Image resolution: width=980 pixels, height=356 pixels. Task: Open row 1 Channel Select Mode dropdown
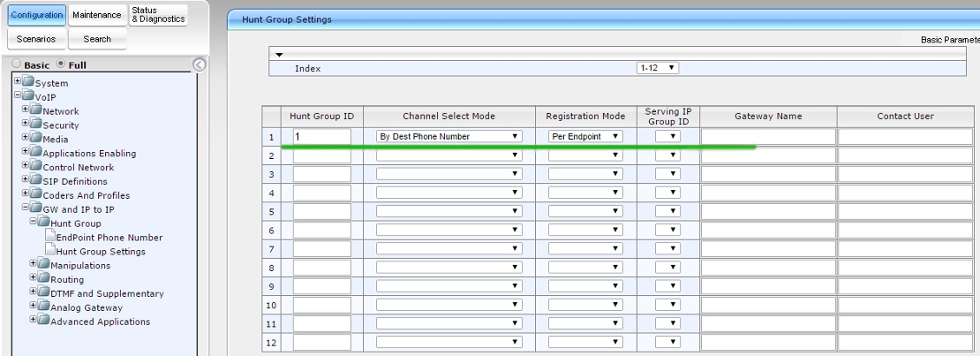pos(450,136)
